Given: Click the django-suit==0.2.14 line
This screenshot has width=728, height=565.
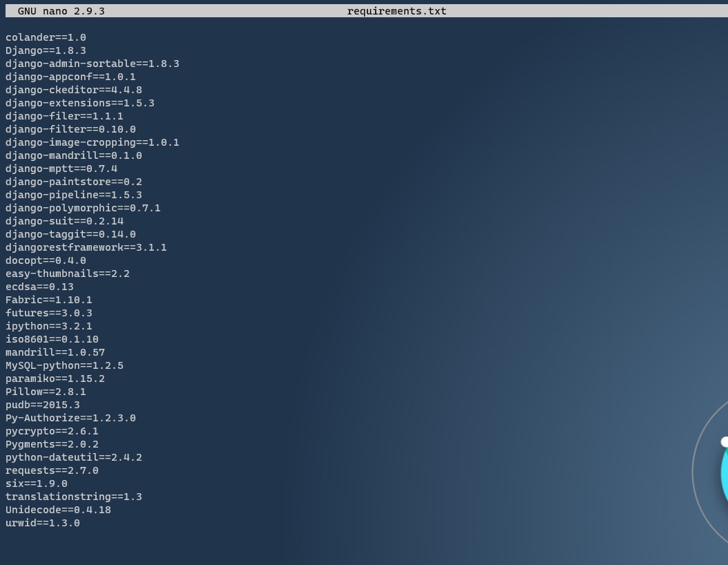Looking at the screenshot, I should (x=64, y=221).
